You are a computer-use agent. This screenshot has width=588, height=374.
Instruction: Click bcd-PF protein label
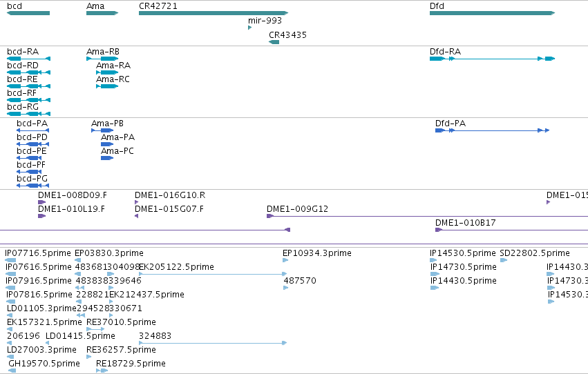click(x=31, y=165)
